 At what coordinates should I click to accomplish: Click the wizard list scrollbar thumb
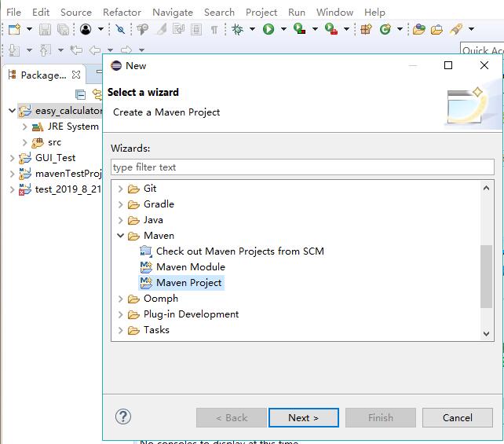(486, 277)
